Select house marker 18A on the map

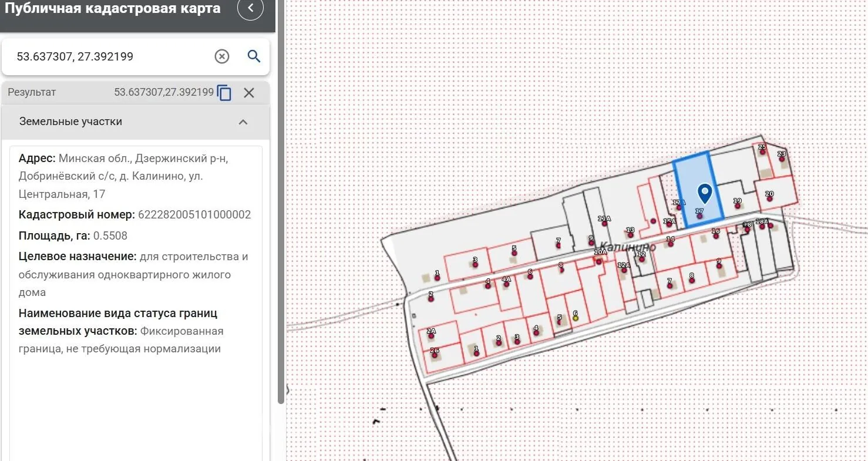coord(762,226)
